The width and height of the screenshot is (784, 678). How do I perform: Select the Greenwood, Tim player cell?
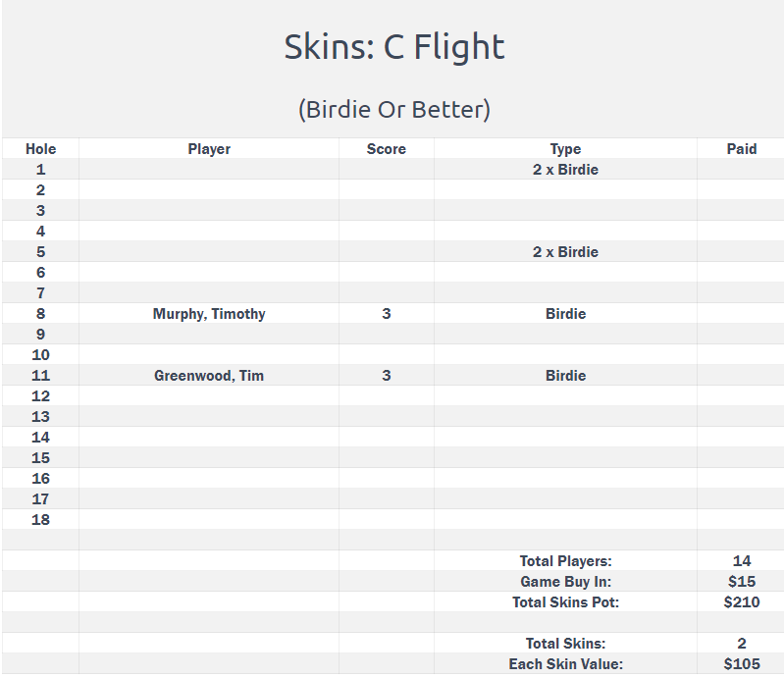tap(209, 376)
